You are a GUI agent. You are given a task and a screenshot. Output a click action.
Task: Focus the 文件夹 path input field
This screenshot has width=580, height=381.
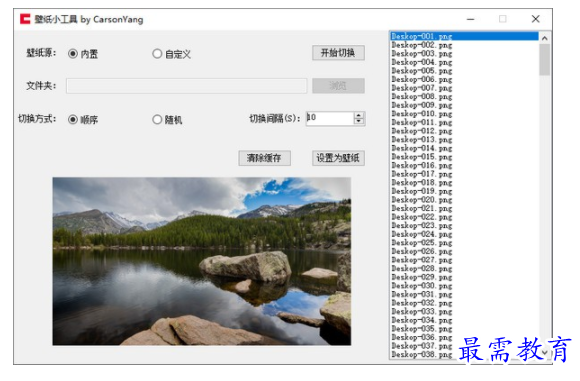click(x=186, y=86)
